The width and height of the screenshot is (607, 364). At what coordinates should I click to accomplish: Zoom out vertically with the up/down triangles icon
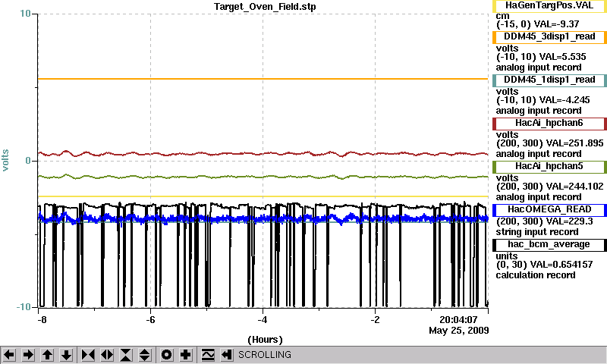pyautogui.click(x=145, y=355)
